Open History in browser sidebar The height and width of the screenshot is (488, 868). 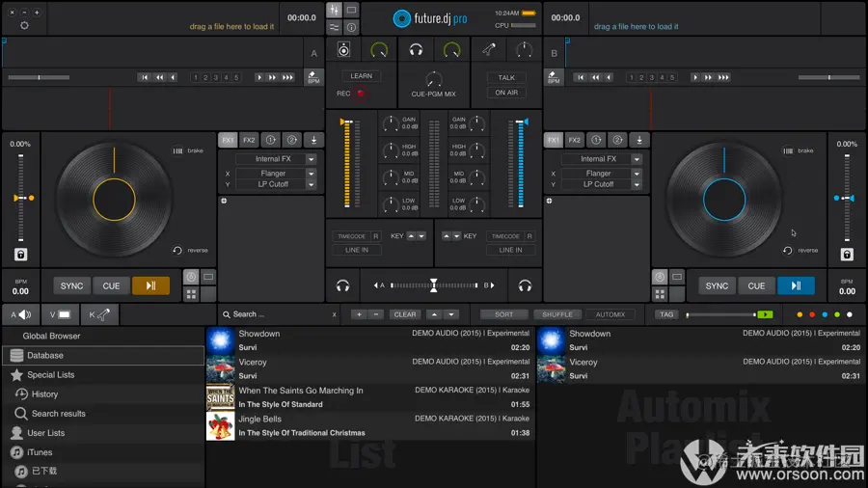(44, 393)
